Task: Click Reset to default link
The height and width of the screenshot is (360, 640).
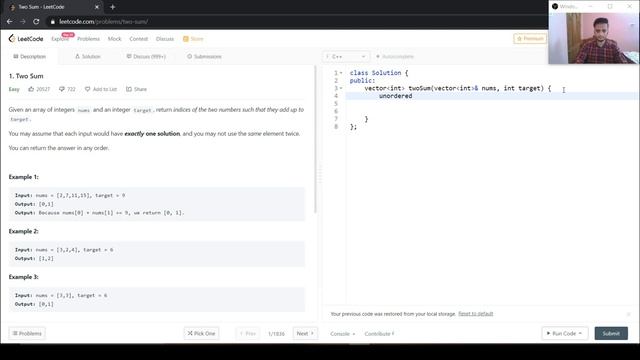Action: 476,313
